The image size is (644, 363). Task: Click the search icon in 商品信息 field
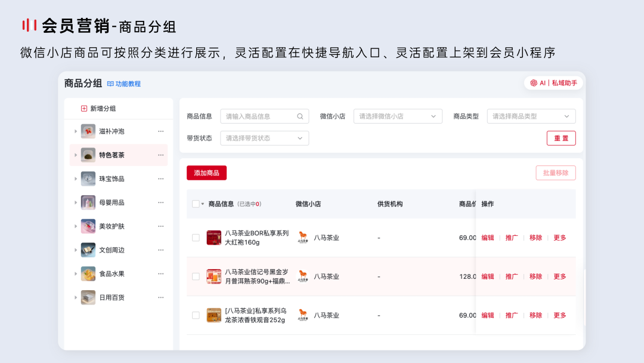click(x=301, y=116)
